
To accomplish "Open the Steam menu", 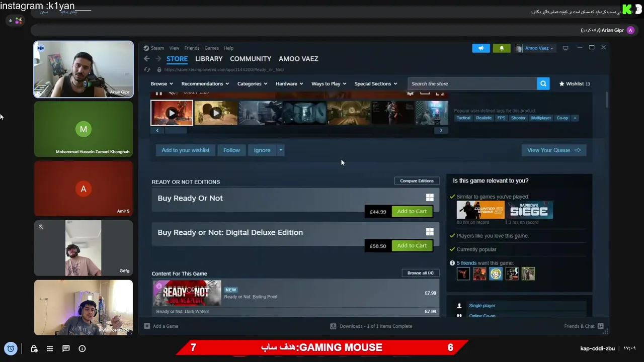I will pos(157,48).
